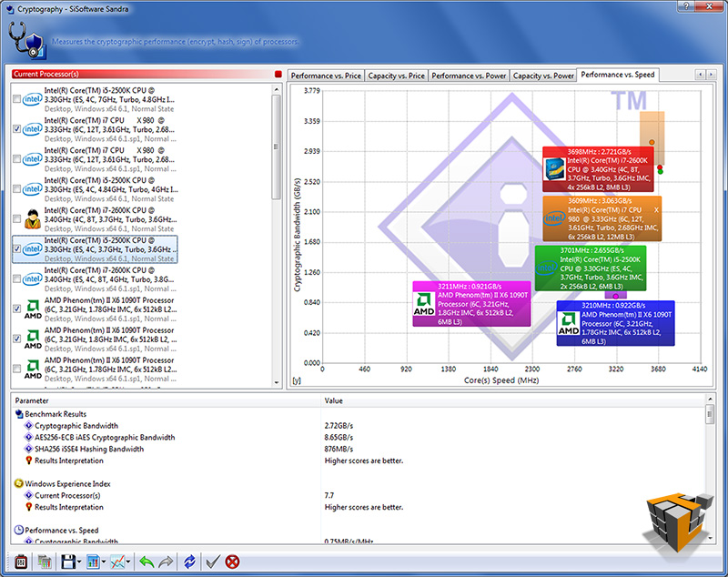Check the i7-2600K 3.7GHz Turbo 3.6GHz entry
The height and width of the screenshot is (577, 728).
coord(16,218)
